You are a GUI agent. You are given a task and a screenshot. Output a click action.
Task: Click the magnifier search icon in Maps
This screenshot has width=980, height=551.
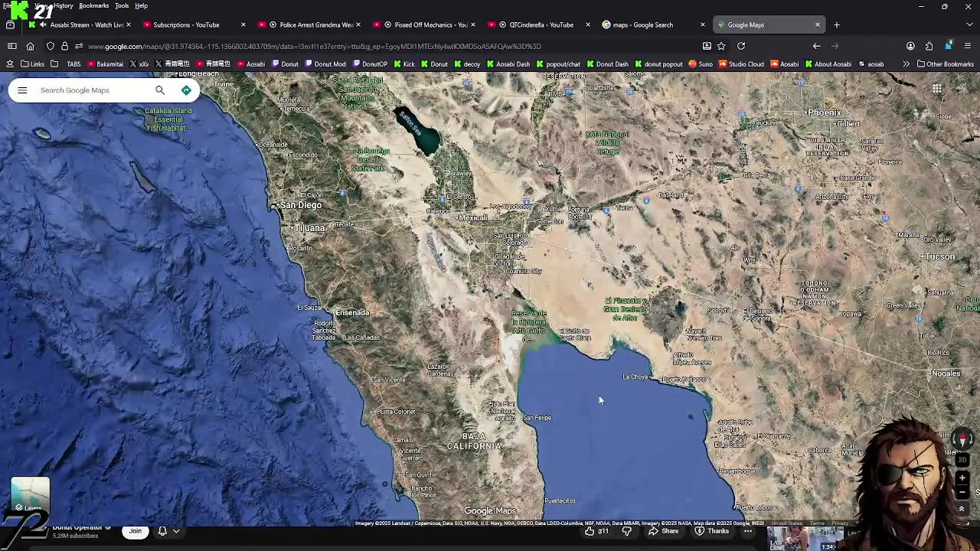[160, 90]
